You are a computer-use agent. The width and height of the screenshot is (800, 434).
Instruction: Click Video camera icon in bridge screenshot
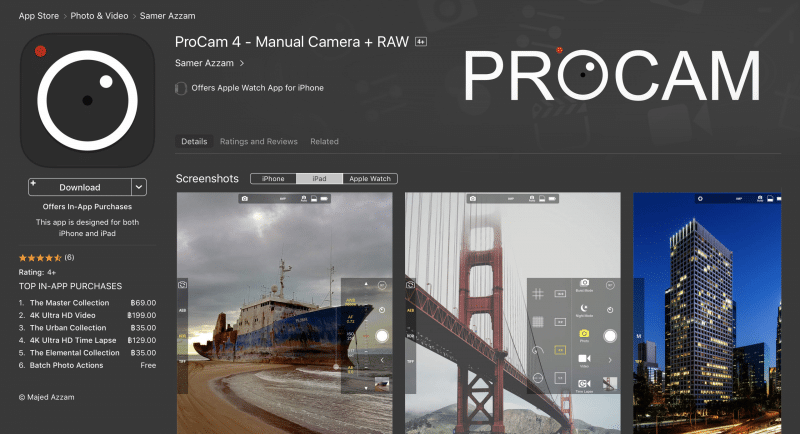tap(584, 359)
